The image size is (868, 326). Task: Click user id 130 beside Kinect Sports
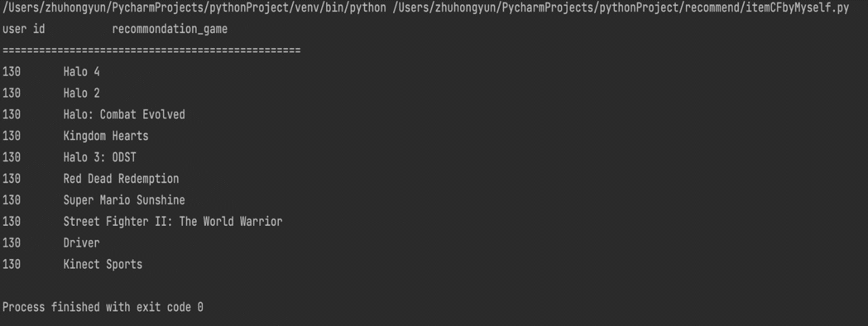tap(12, 264)
